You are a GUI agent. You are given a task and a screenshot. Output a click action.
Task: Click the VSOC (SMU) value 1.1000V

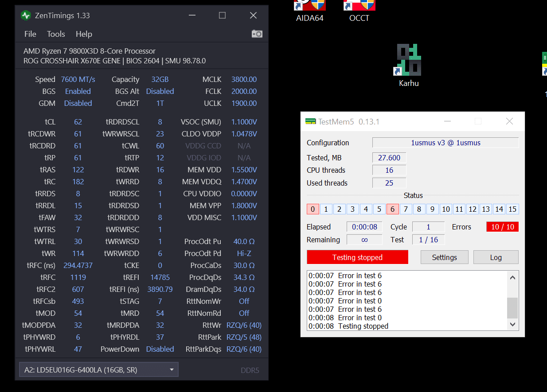coord(244,122)
